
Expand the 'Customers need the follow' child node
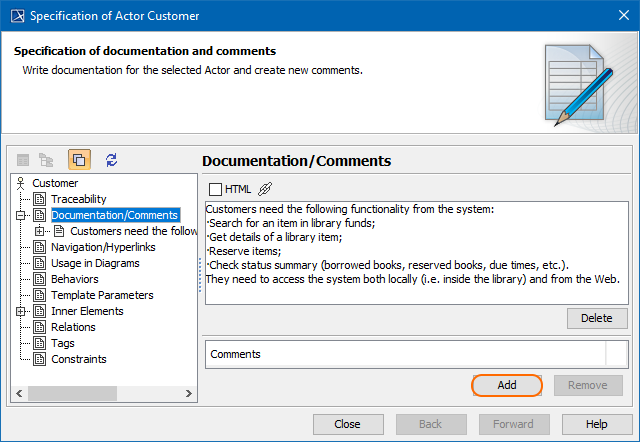coord(40,231)
